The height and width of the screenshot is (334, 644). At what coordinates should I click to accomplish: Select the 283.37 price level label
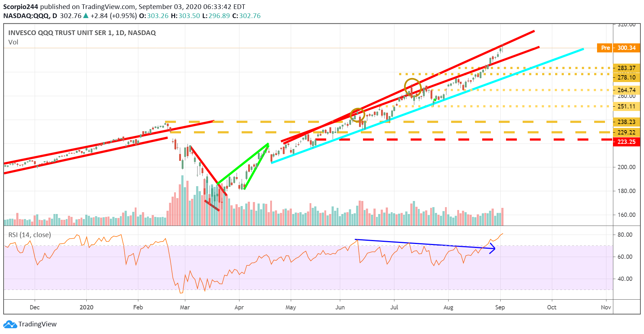626,68
